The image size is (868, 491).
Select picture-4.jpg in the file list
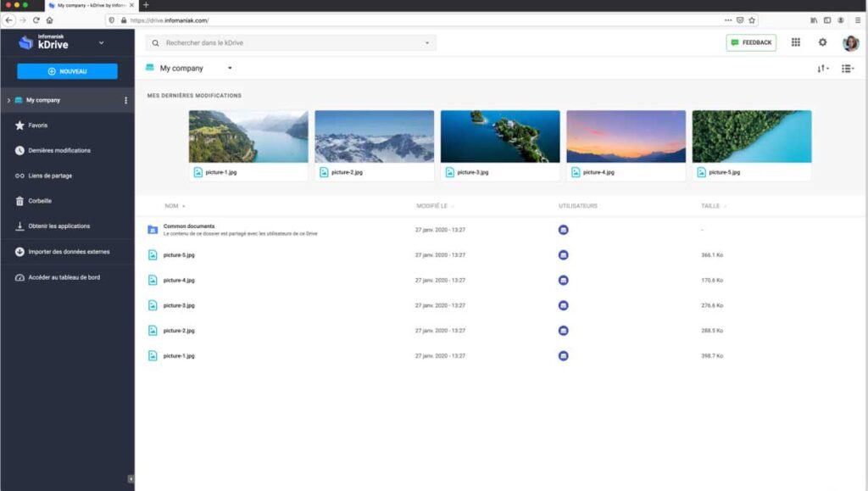pos(179,280)
